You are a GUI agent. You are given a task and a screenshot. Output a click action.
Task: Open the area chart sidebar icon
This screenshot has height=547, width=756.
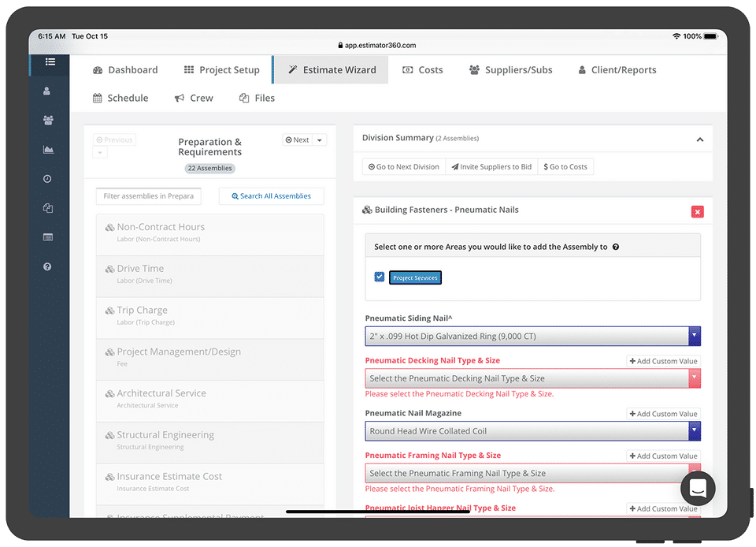click(x=48, y=150)
